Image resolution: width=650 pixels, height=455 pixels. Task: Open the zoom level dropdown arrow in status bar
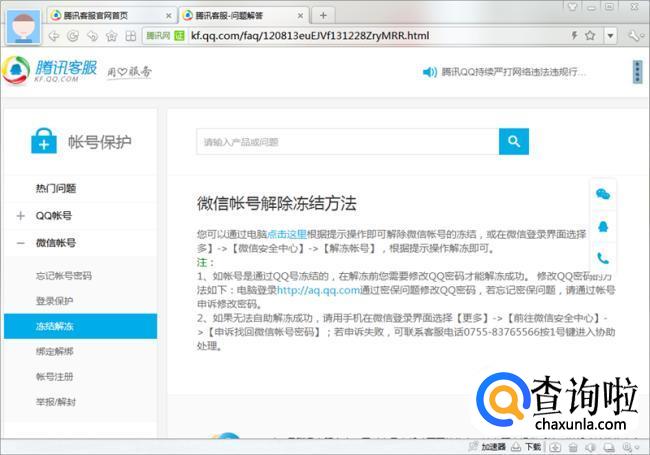click(x=637, y=448)
